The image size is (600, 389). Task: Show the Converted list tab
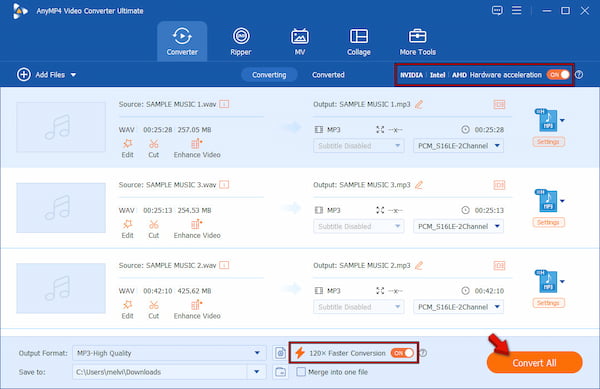point(328,75)
